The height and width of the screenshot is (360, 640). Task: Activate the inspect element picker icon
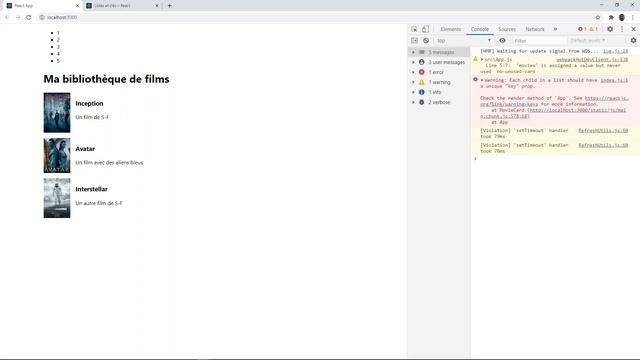pos(414,29)
